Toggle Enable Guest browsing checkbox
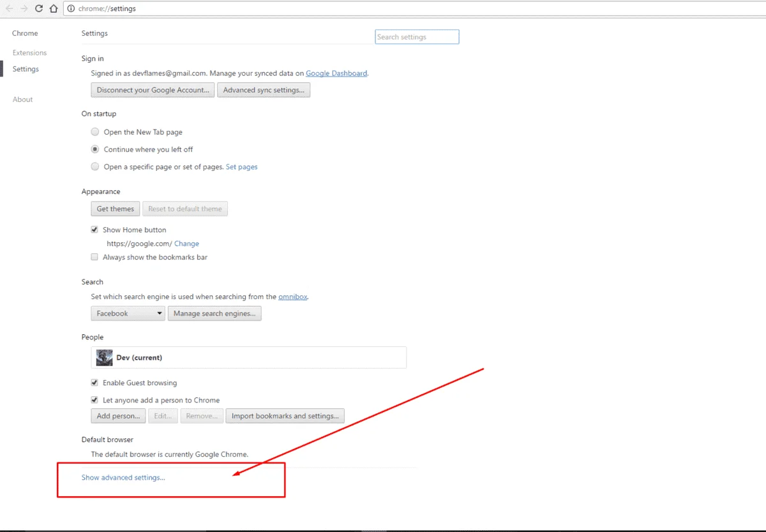The height and width of the screenshot is (532, 766). pos(94,383)
